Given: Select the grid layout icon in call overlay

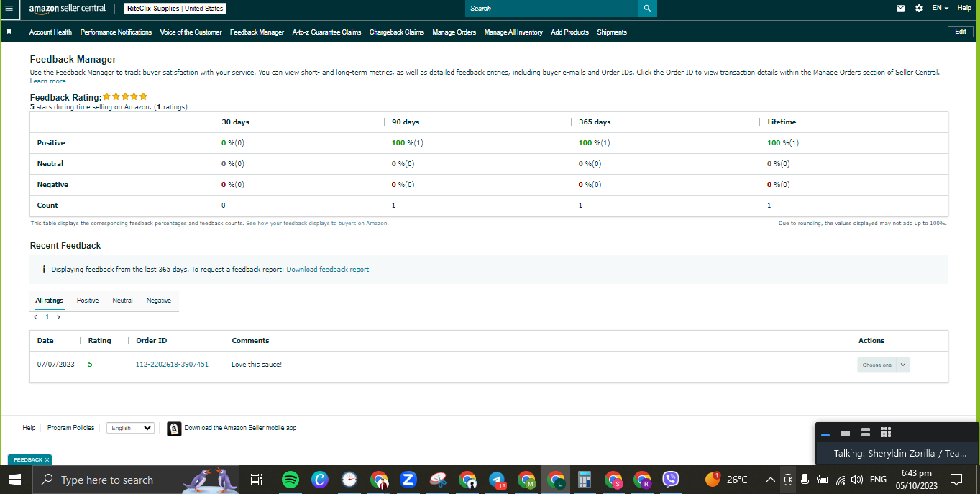Looking at the screenshot, I should 886,432.
